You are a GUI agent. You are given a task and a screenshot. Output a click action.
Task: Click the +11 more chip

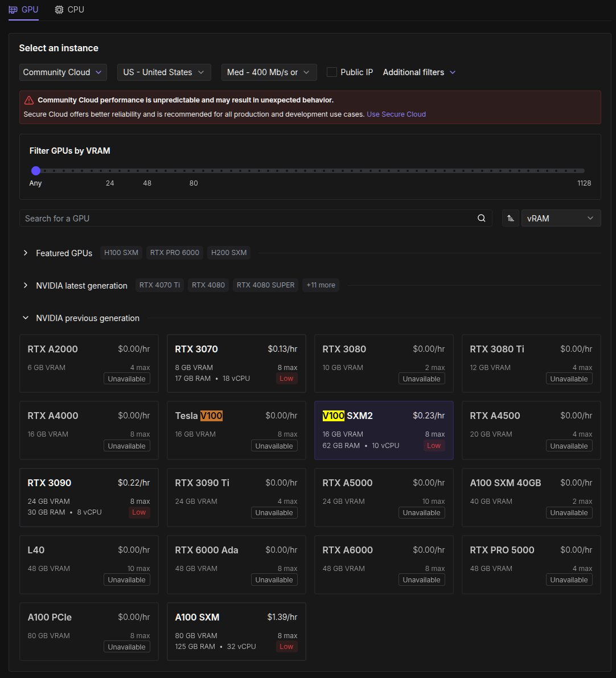pyautogui.click(x=321, y=285)
